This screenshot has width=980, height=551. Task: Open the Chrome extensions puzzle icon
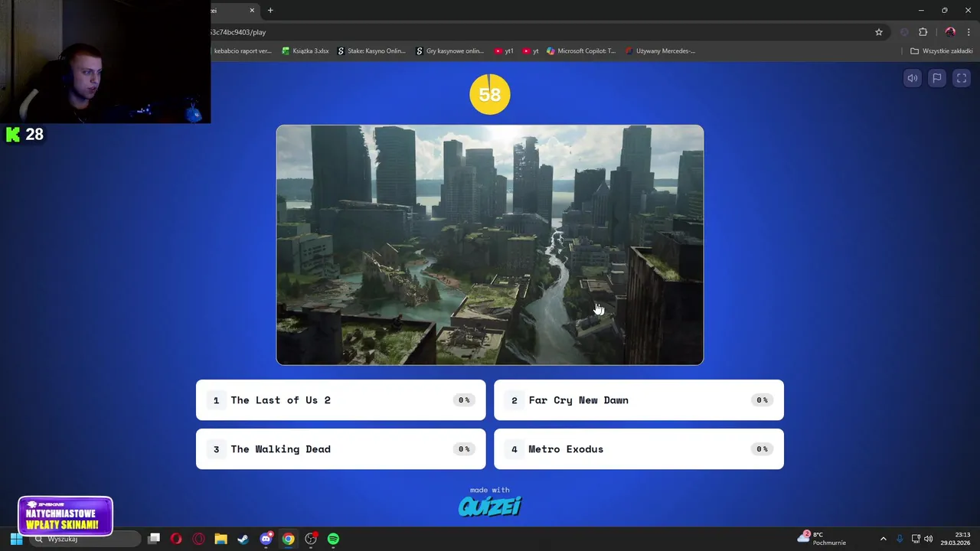[923, 32]
